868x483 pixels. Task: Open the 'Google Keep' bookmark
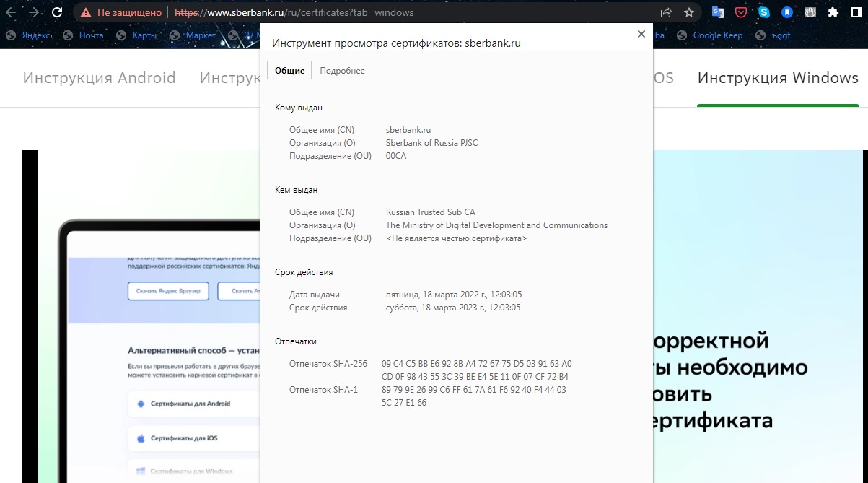[709, 35]
